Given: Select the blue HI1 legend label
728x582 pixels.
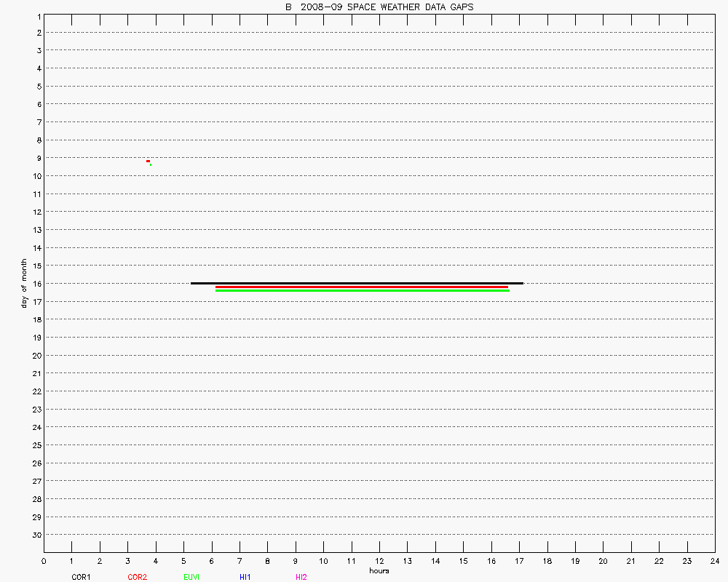Looking at the screenshot, I should coord(245,577).
